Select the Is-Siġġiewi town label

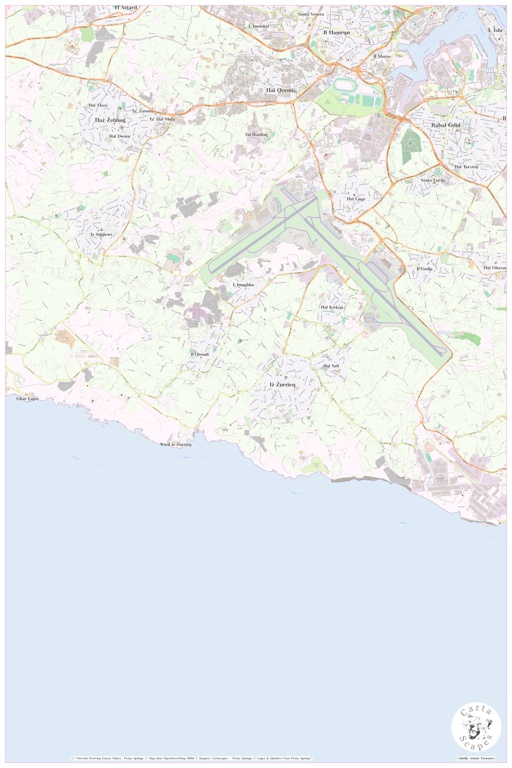click(x=101, y=235)
